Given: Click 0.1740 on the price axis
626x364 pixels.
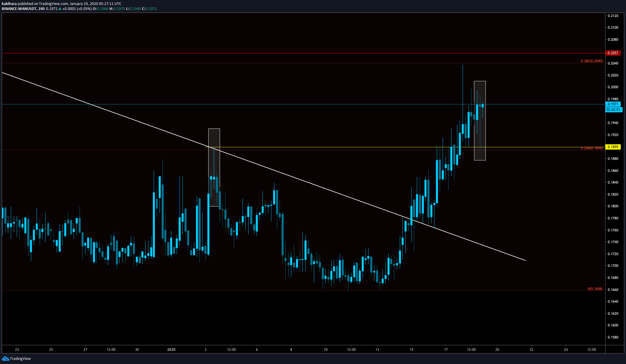Looking at the screenshot, I should point(613,242).
